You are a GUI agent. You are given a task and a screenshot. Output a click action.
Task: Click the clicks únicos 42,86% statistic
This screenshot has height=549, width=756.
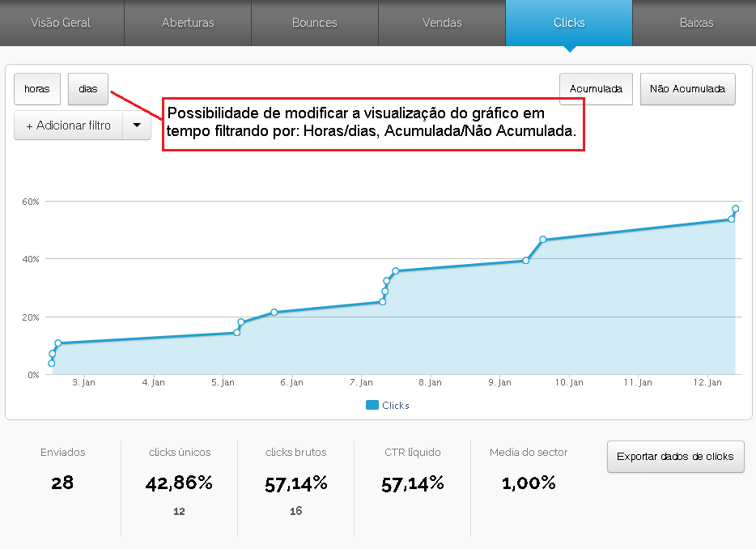pyautogui.click(x=179, y=483)
